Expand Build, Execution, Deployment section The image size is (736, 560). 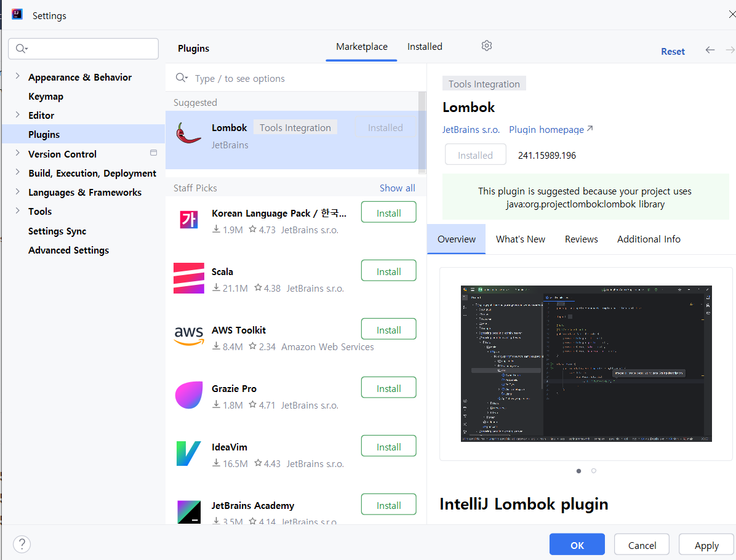coord(17,172)
